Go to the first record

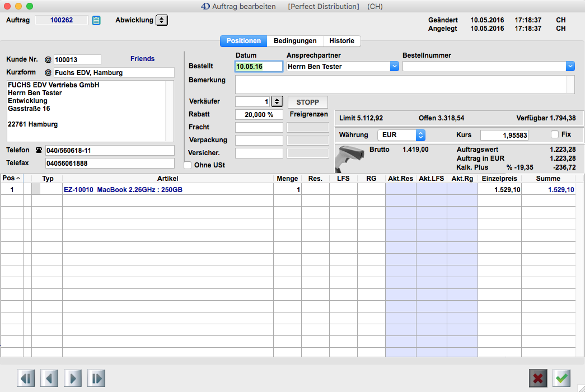tap(25, 378)
